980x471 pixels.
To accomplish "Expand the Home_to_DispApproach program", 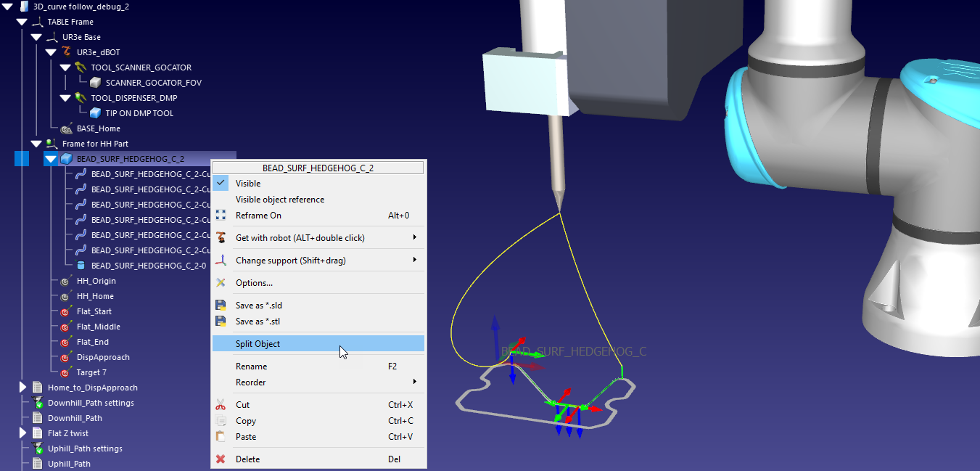I will click(x=23, y=388).
